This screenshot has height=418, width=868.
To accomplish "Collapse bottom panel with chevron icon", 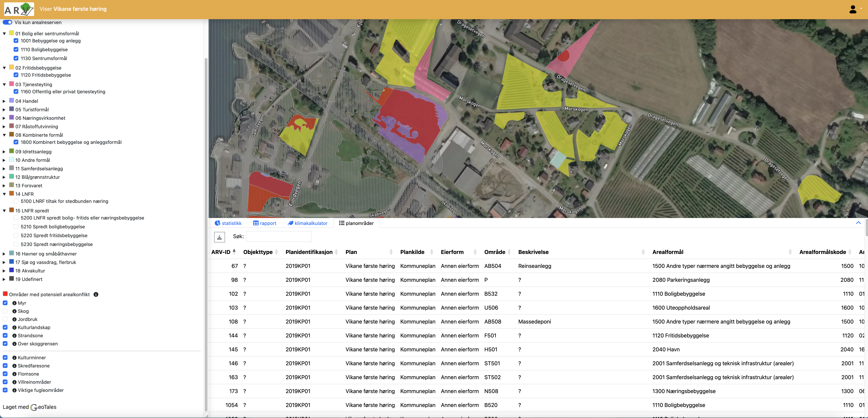I will point(858,223).
